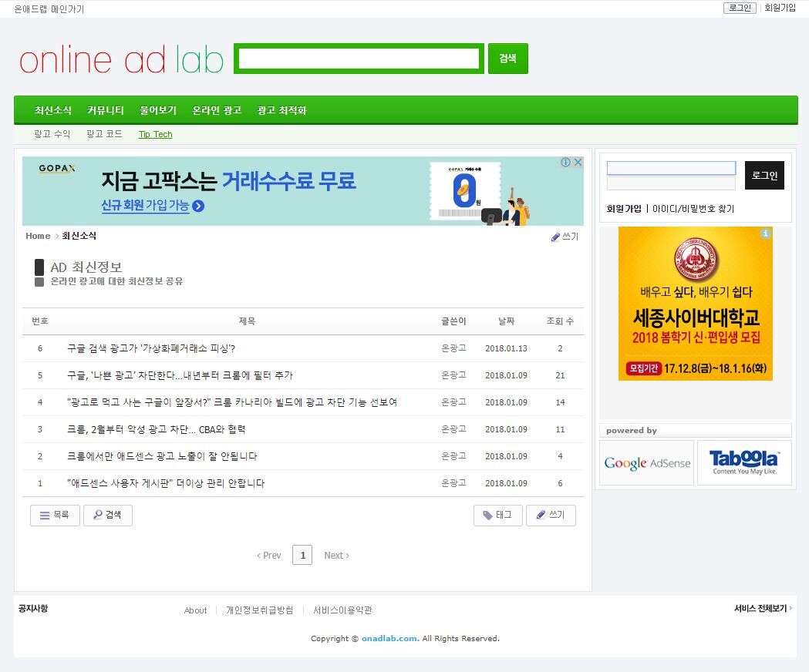The height and width of the screenshot is (672, 809).
Task: Select the 광고 코드 submenu item
Action: pos(104,134)
